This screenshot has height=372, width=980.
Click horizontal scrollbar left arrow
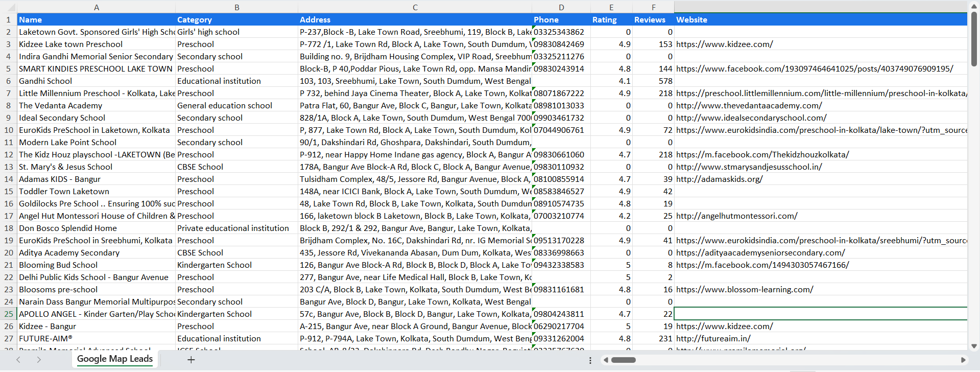606,360
